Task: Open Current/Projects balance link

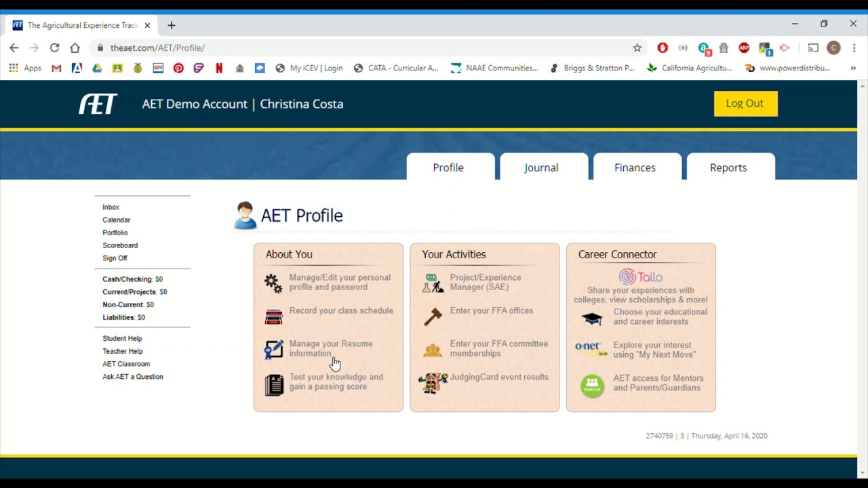Action: (134, 292)
